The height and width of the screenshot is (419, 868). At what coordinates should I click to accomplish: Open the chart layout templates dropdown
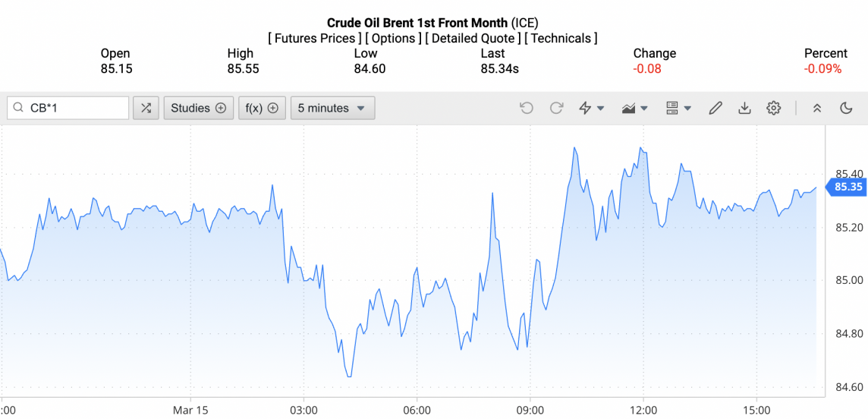[x=678, y=108]
